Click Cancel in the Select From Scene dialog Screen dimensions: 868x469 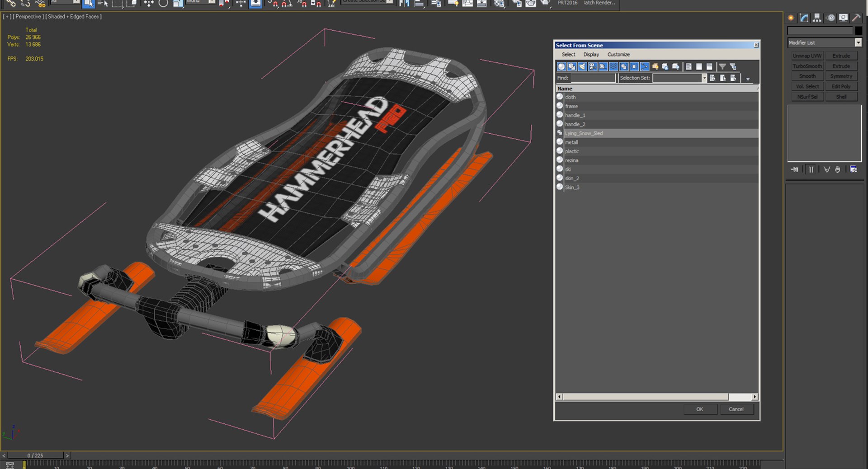pos(736,409)
